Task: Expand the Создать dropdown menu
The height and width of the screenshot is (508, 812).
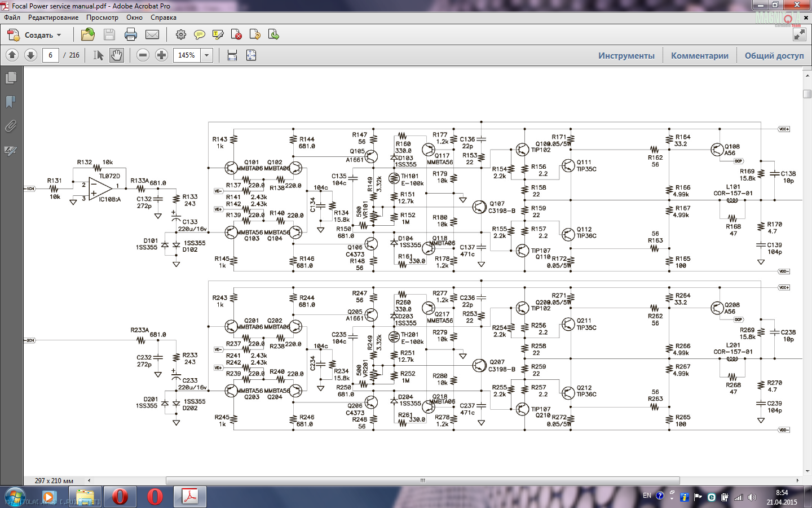Action: 59,35
